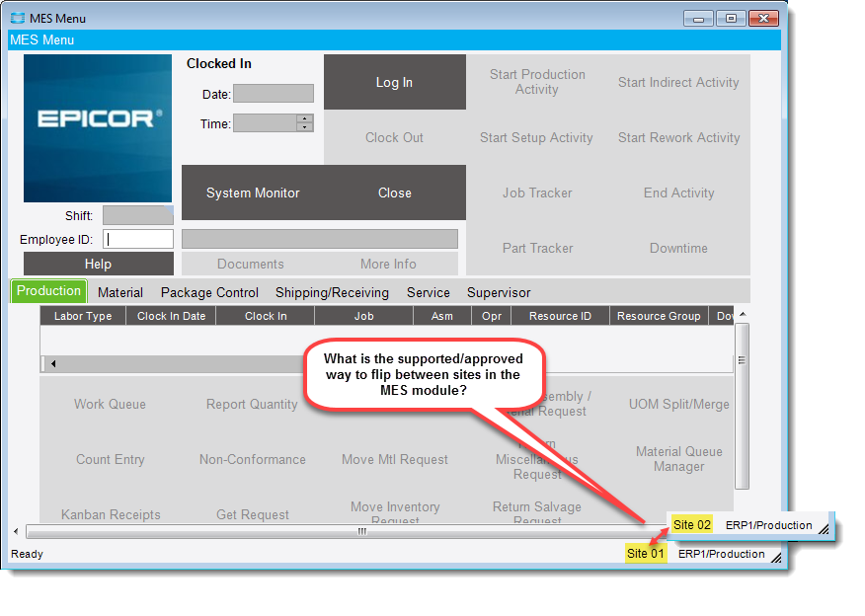Click End Activity
This screenshot has height=616, width=865.
click(x=678, y=192)
